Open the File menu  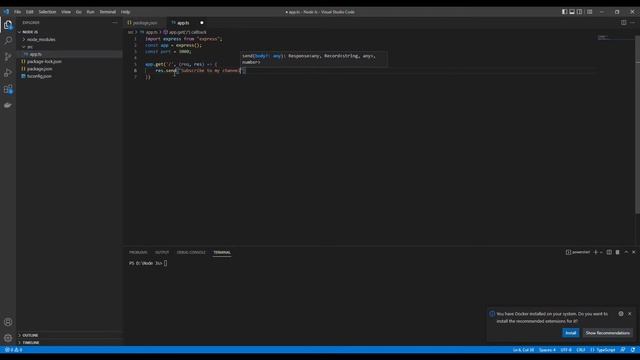(x=18, y=12)
